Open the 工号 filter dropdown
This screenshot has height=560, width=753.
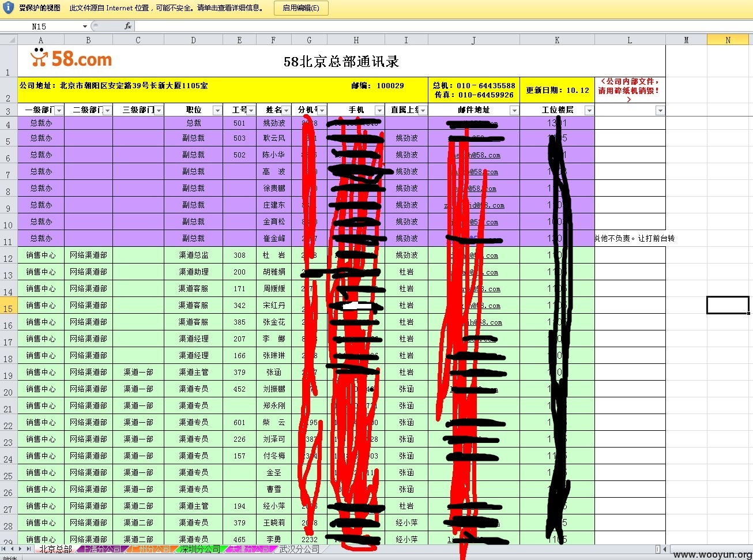coord(251,110)
